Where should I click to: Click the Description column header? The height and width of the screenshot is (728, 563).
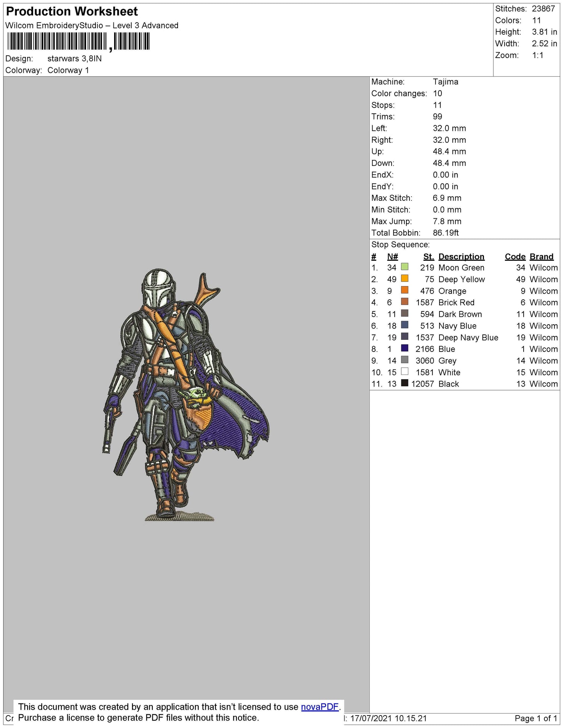click(461, 257)
